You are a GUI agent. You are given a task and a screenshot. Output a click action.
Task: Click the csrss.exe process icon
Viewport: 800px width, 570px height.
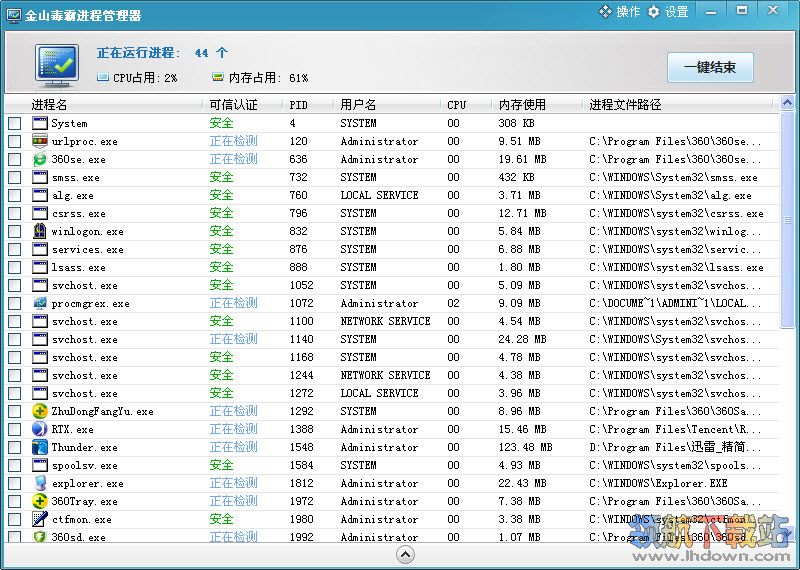coord(39,213)
